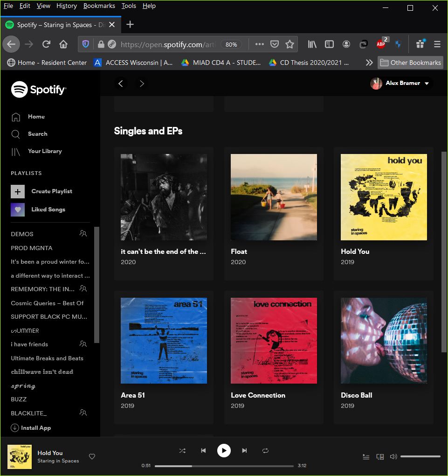The width and height of the screenshot is (448, 476).
Task: Open the play queue
Action: point(366,456)
